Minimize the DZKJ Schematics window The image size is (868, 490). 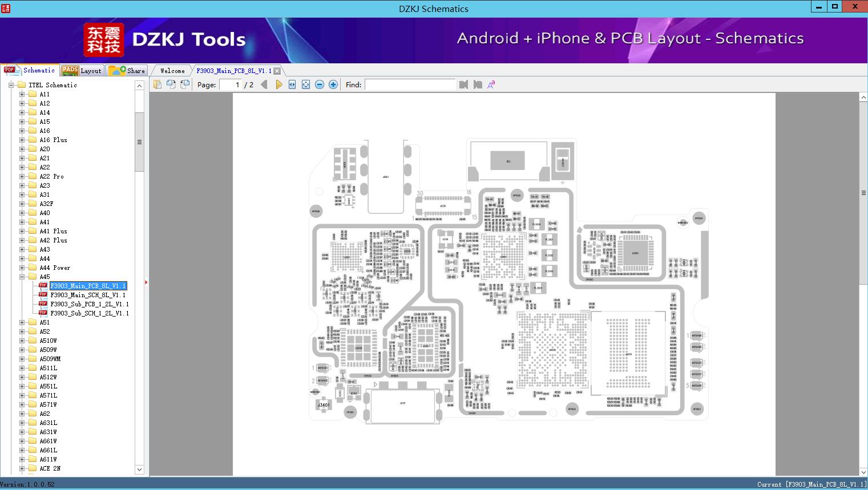819,7
